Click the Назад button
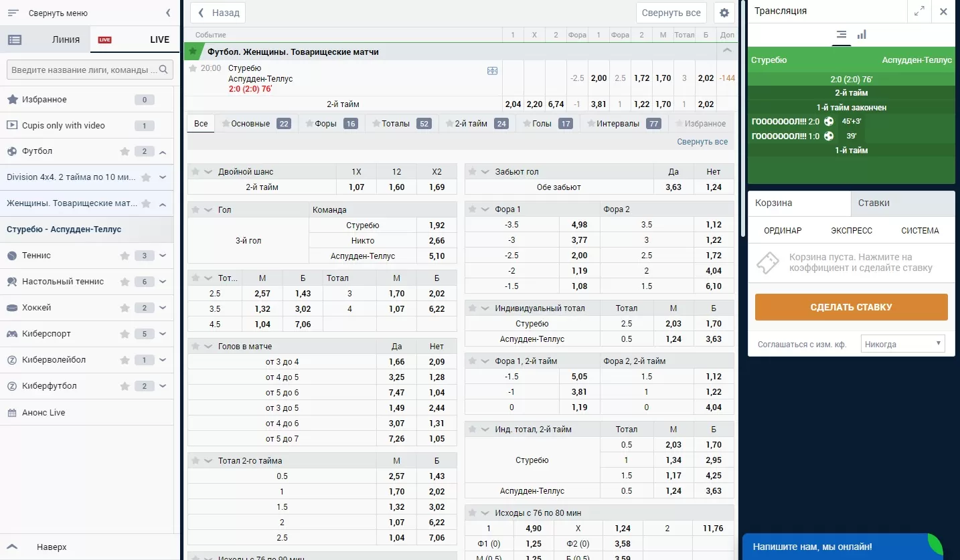960x560 pixels. [218, 13]
